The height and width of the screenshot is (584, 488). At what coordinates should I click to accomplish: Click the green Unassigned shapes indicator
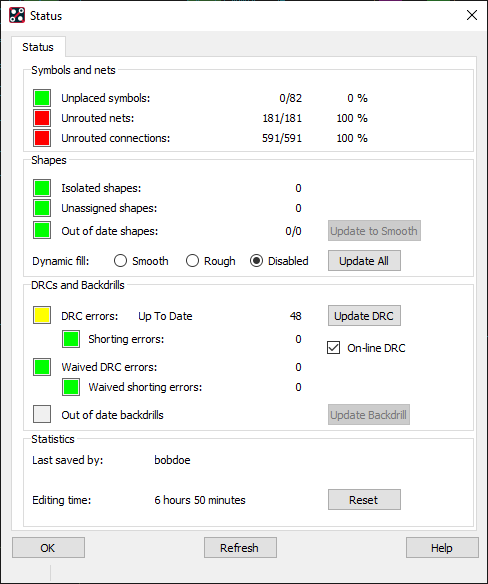[42, 208]
